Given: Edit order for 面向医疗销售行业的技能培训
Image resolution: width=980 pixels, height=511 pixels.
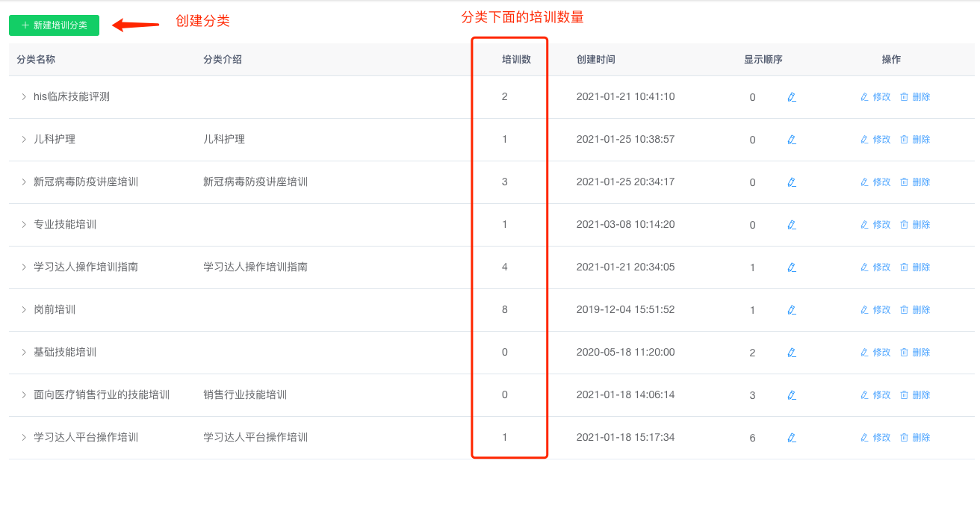Looking at the screenshot, I should pos(792,395).
